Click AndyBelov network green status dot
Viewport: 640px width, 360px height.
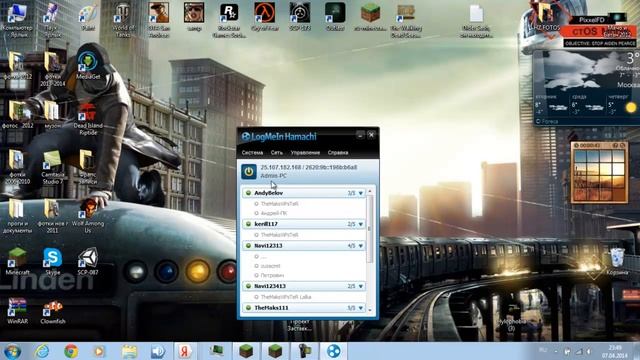pos(248,193)
